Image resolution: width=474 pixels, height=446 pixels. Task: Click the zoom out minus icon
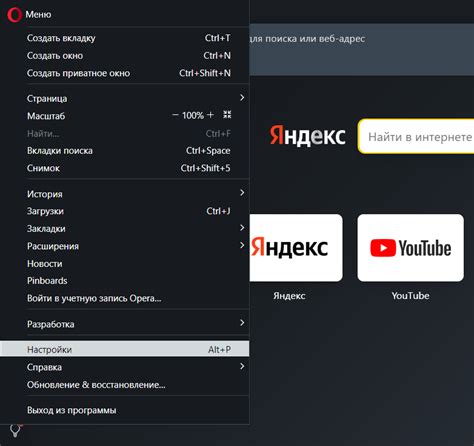pyautogui.click(x=175, y=115)
